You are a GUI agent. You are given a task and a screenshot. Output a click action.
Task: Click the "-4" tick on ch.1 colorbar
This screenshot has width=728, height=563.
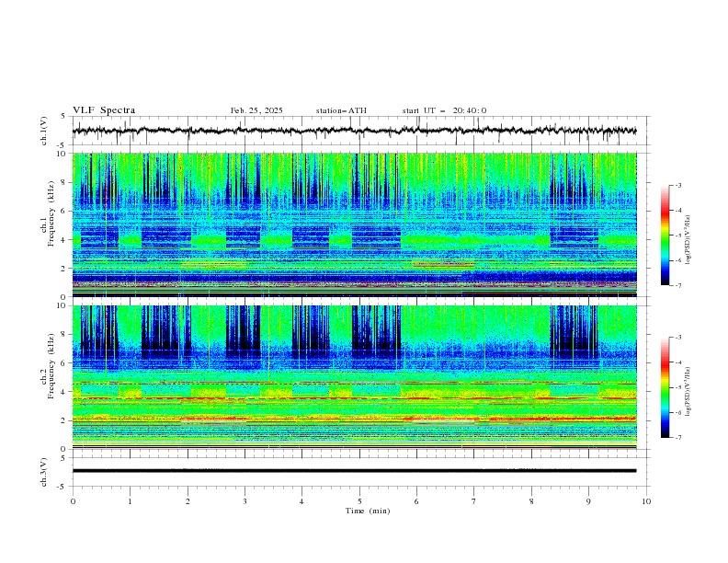pyautogui.click(x=678, y=211)
